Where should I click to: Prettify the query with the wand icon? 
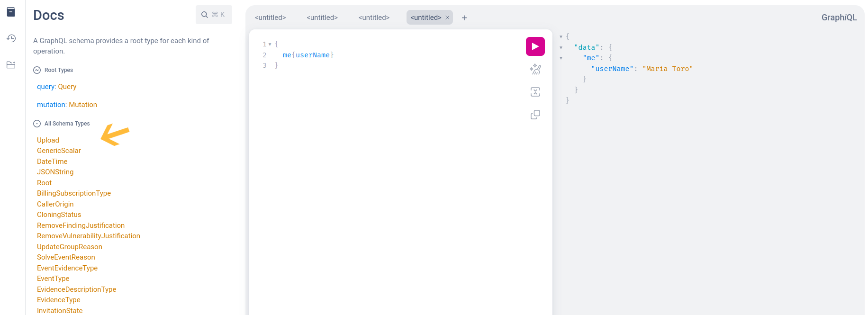coord(535,69)
